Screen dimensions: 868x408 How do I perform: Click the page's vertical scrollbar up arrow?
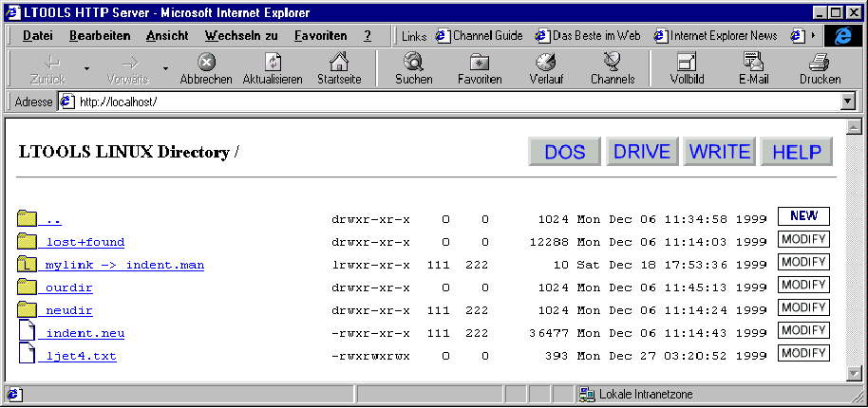coord(853,126)
